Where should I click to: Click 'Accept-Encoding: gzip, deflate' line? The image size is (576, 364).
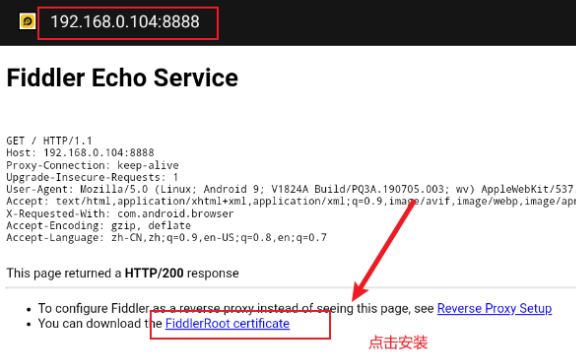click(x=98, y=226)
